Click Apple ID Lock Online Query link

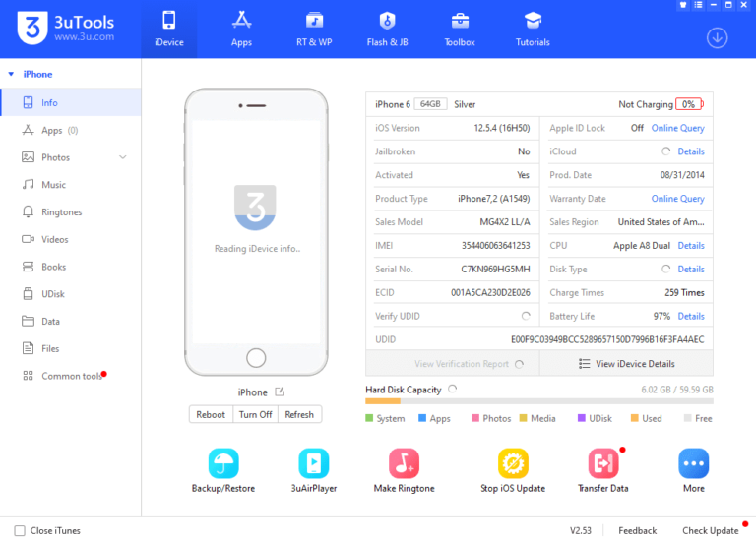677,128
